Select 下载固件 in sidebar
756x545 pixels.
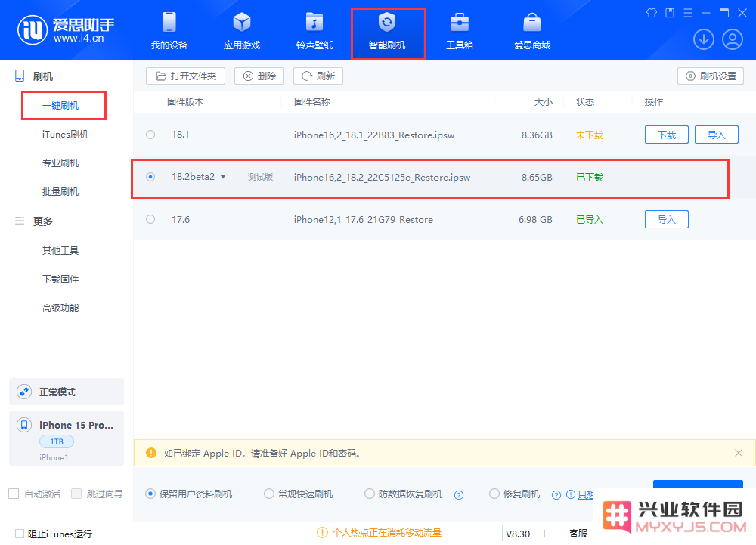pyautogui.click(x=60, y=280)
